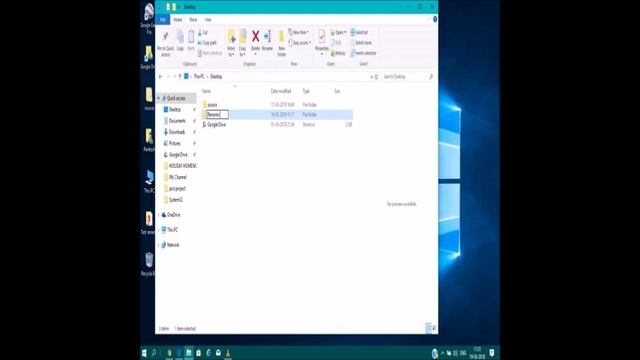
Task: Click the Pin to Quick access icon
Action: pos(165,37)
